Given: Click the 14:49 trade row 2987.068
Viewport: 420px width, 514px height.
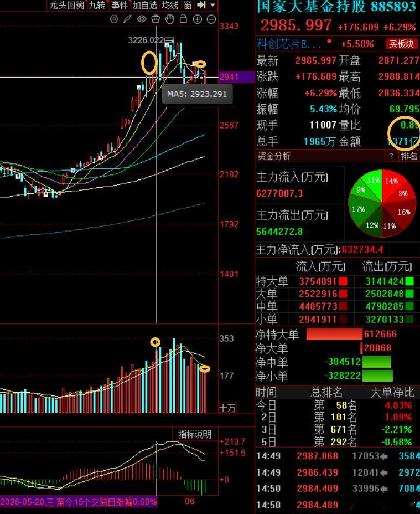Looking at the screenshot, I should pyautogui.click(x=338, y=456).
